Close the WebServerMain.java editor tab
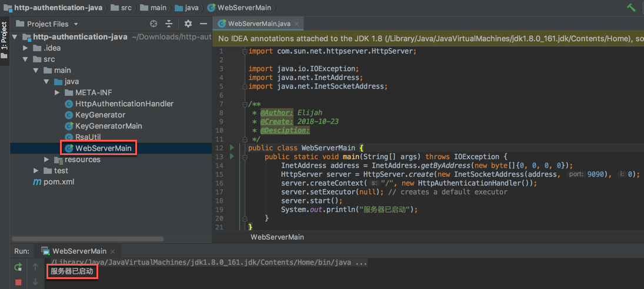644x289 pixels. [297, 24]
